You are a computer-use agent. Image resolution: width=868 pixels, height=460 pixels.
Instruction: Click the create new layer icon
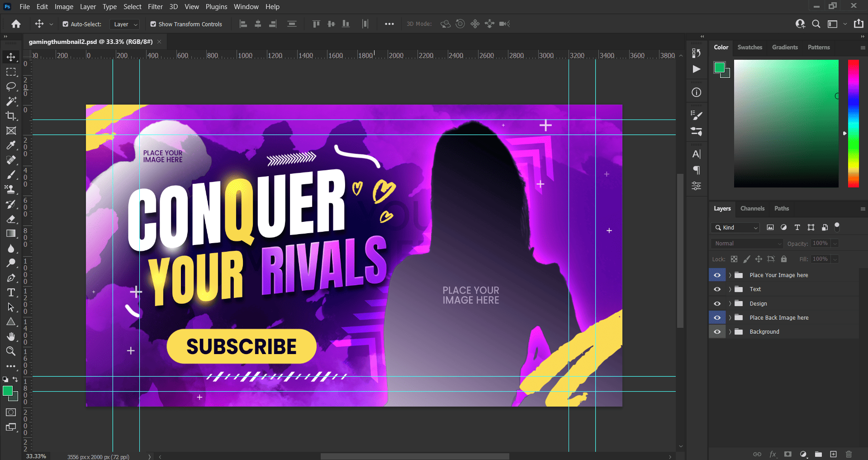tap(833, 454)
